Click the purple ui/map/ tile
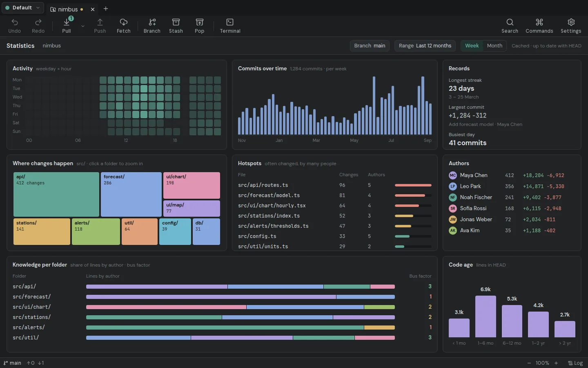The height and width of the screenshot is (368, 588). (x=192, y=209)
